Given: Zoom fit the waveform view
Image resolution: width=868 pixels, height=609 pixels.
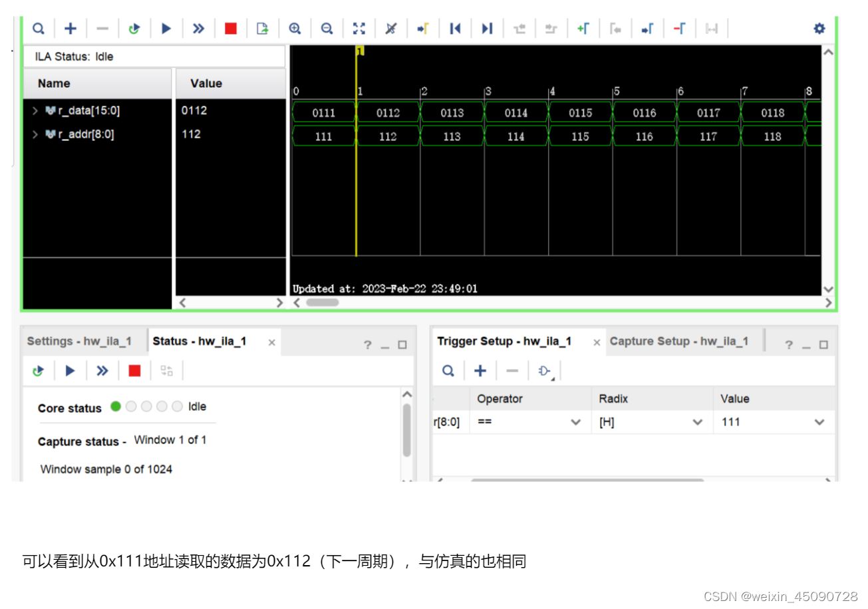Looking at the screenshot, I should click(359, 29).
